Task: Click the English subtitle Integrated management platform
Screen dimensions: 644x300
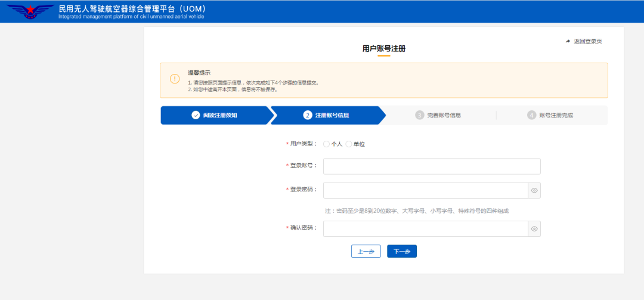Action: pyautogui.click(x=131, y=17)
